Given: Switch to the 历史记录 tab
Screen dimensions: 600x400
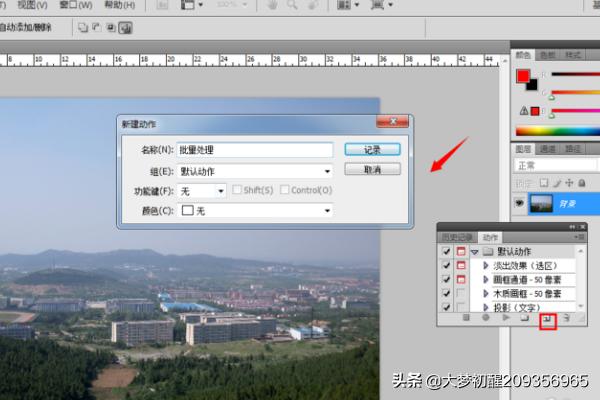Looking at the screenshot, I should tap(458, 237).
